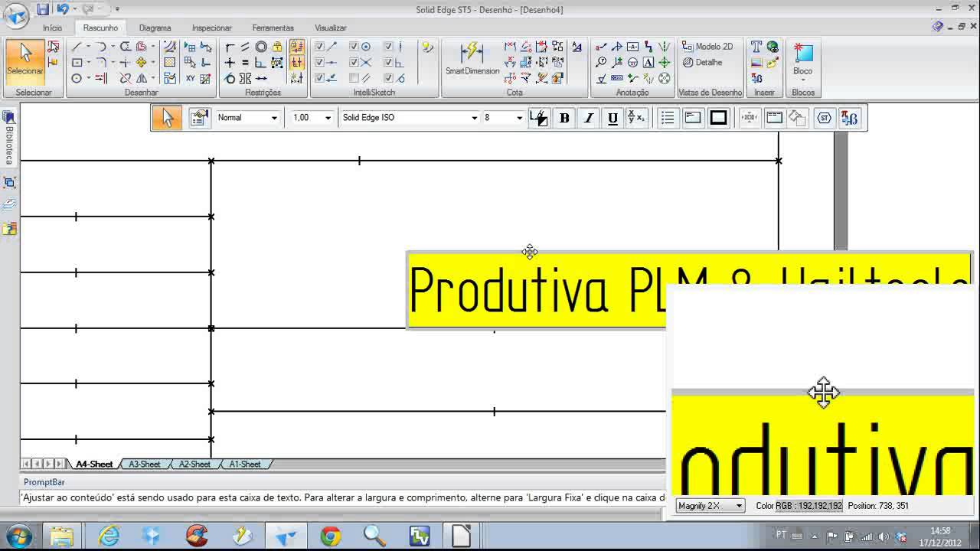Expand the Circle tool dropdown arrow
This screenshot has width=980, height=551.
(x=88, y=78)
